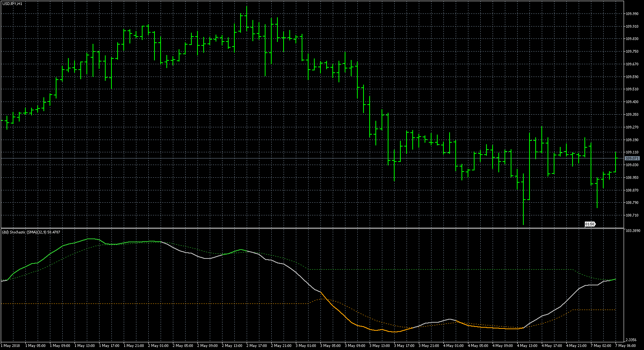
Task: Select the '7 May 06:00' time marker
Action: (626, 346)
